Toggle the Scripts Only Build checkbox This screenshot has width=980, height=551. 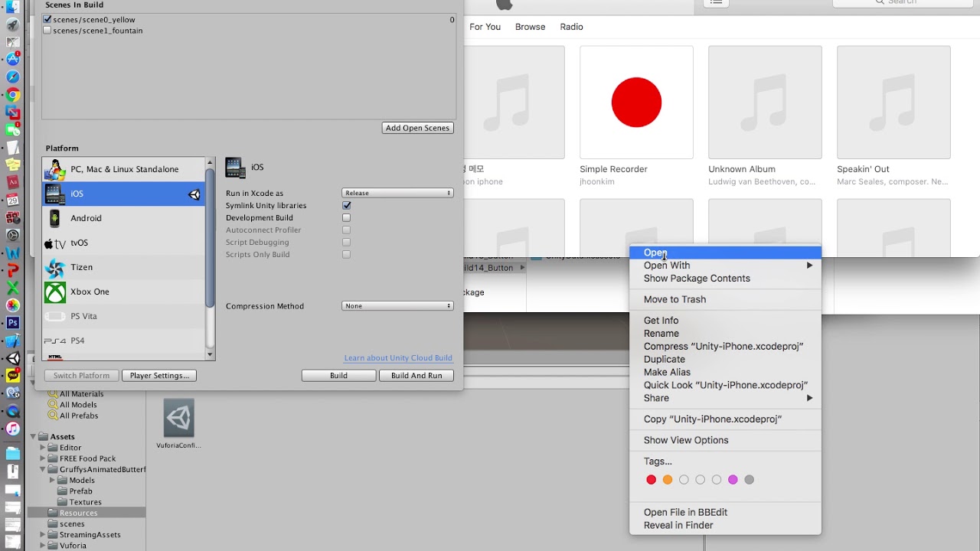point(347,255)
